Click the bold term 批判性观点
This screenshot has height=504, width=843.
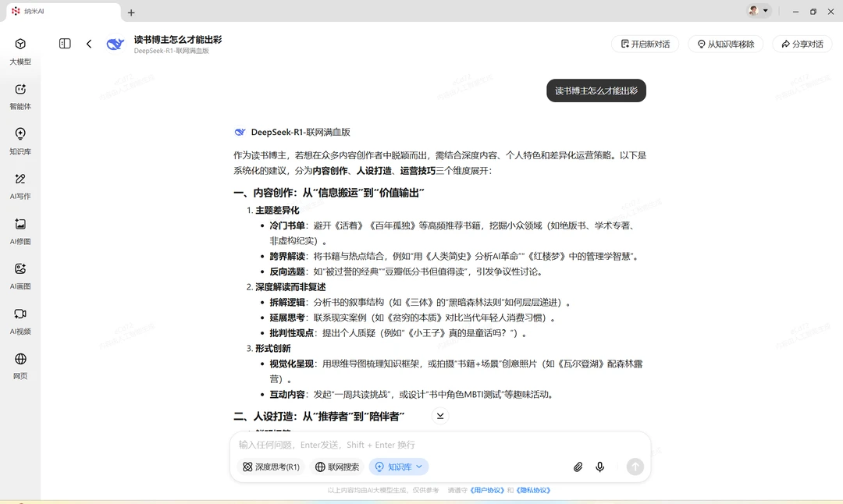click(x=291, y=333)
